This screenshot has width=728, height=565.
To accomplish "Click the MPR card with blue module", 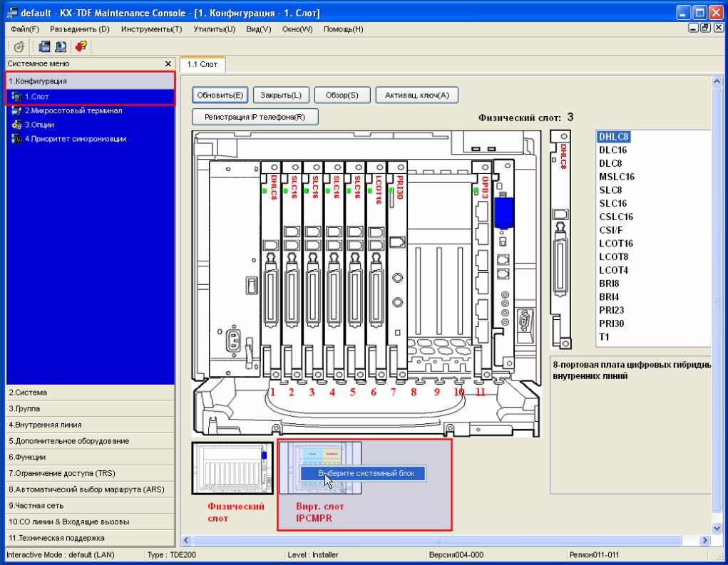I will 504,264.
